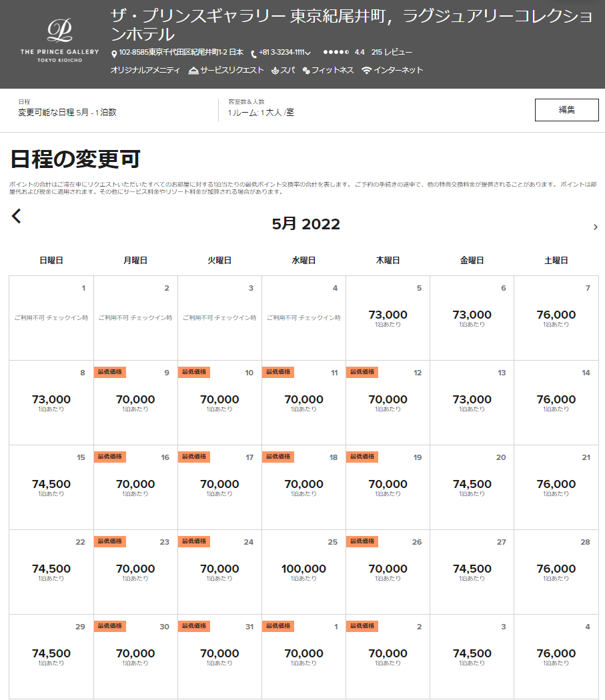Screen dimensions: 605x700
Task: Click the fitness icon
Action: 306,71
